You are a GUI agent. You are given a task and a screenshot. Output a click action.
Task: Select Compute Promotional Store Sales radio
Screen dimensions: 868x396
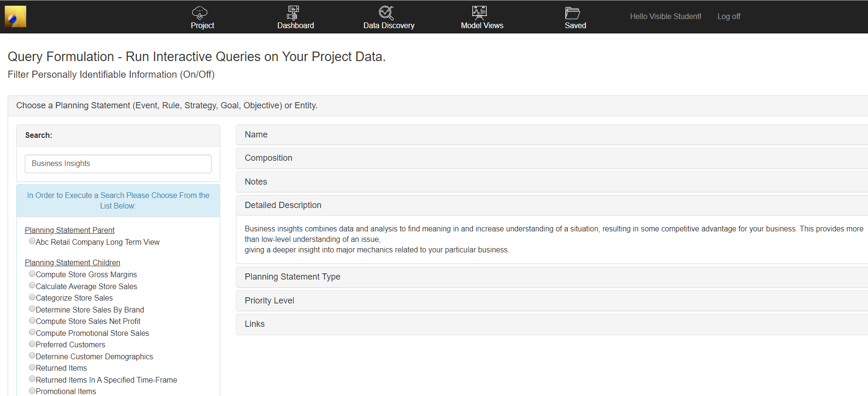(32, 332)
